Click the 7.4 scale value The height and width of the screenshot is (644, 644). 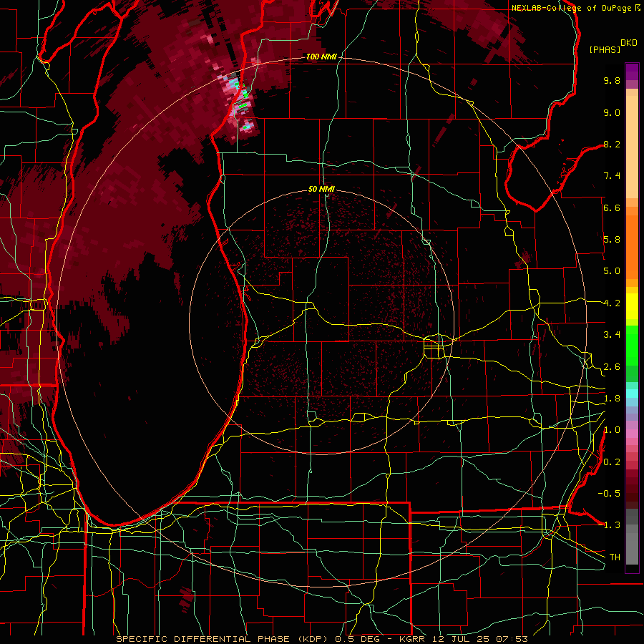coord(612,176)
